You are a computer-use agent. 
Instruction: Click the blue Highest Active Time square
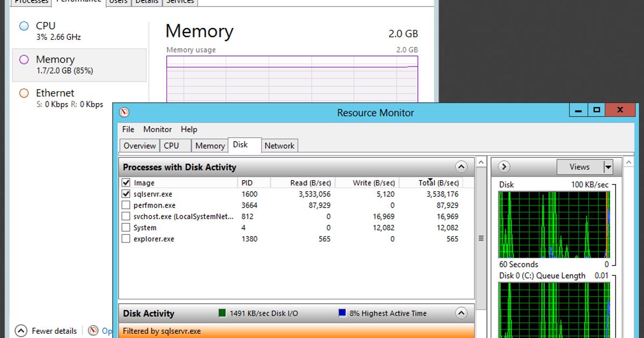(x=342, y=313)
